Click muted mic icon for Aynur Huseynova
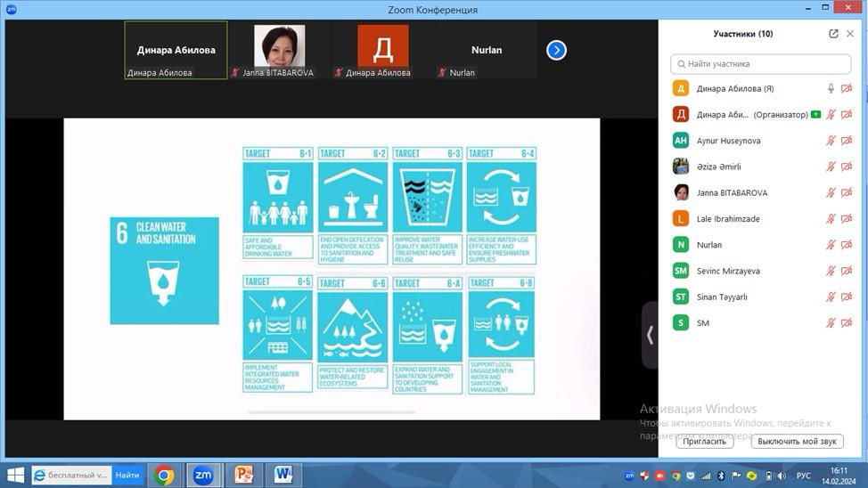The height and width of the screenshot is (488, 868). pyautogui.click(x=831, y=141)
